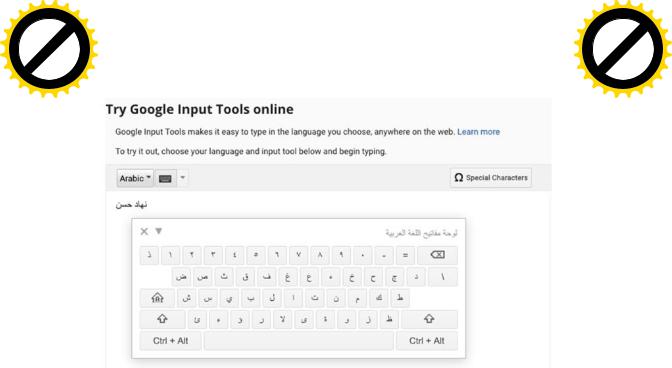Tap the ض key on keyboard
The image size is (672, 368).
click(x=181, y=277)
